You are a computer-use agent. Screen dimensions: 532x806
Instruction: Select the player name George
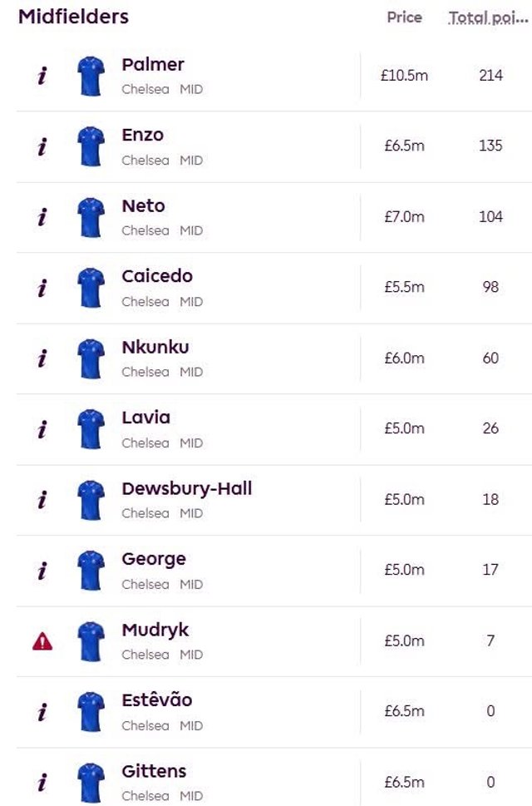(154, 559)
